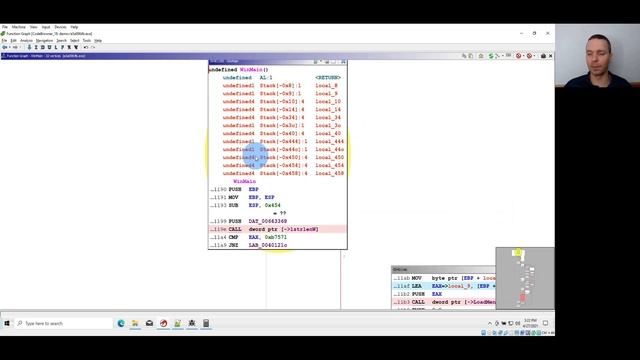Click second red block-focus-mode icon
640x360 pixels.
pyautogui.click(x=529, y=56)
